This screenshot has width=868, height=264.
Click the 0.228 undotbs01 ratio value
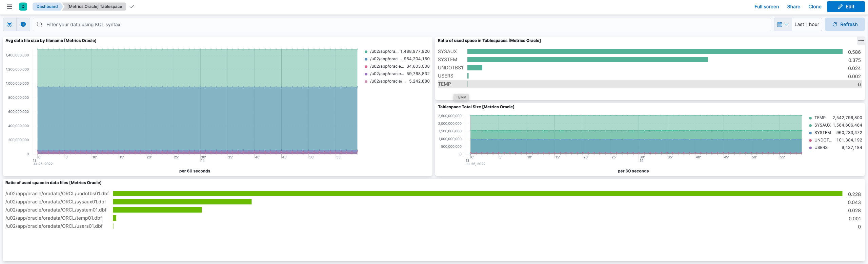pos(854,194)
